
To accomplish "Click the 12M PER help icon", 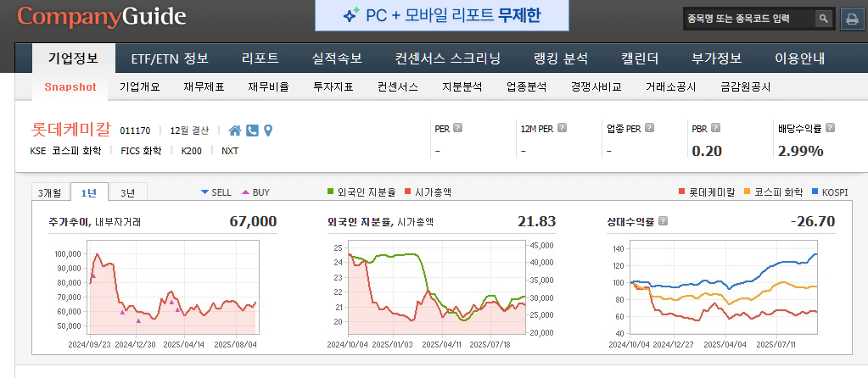I will (x=562, y=128).
